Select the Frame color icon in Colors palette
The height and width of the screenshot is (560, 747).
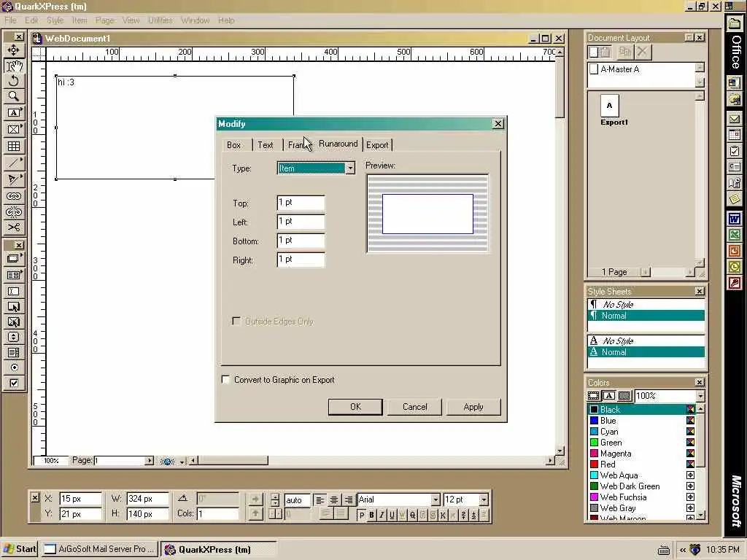click(x=594, y=396)
